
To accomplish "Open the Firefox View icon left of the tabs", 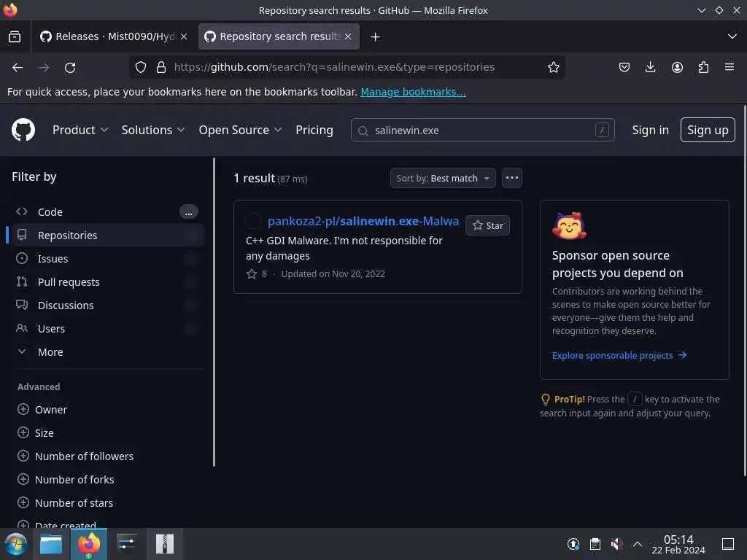I will tap(15, 36).
